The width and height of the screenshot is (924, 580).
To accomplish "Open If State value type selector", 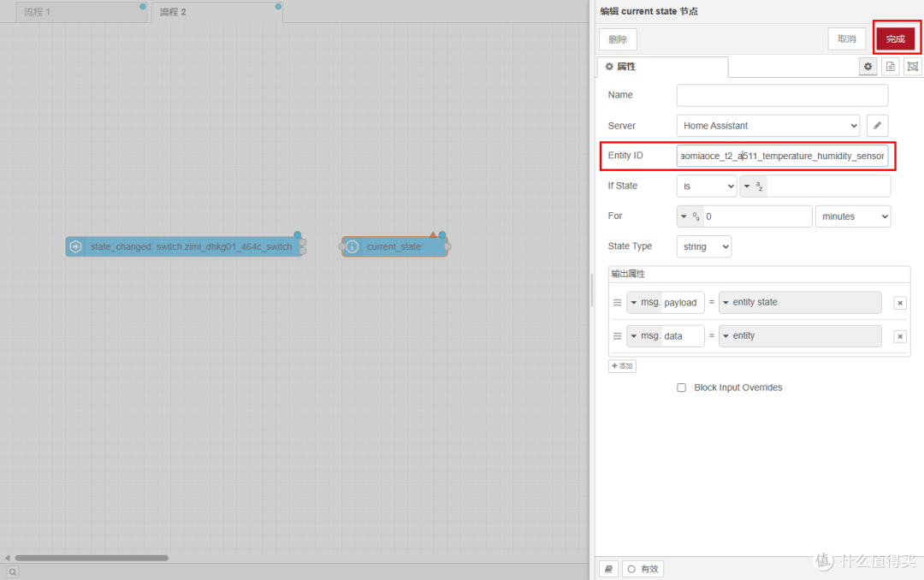I will (x=754, y=186).
